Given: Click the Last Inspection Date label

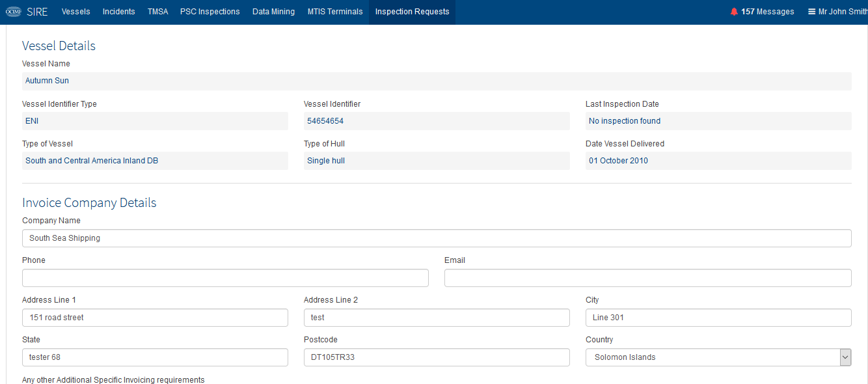Looking at the screenshot, I should point(622,104).
